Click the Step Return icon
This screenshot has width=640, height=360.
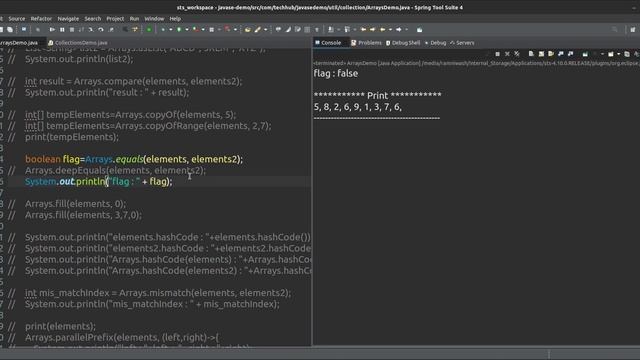[111, 29]
